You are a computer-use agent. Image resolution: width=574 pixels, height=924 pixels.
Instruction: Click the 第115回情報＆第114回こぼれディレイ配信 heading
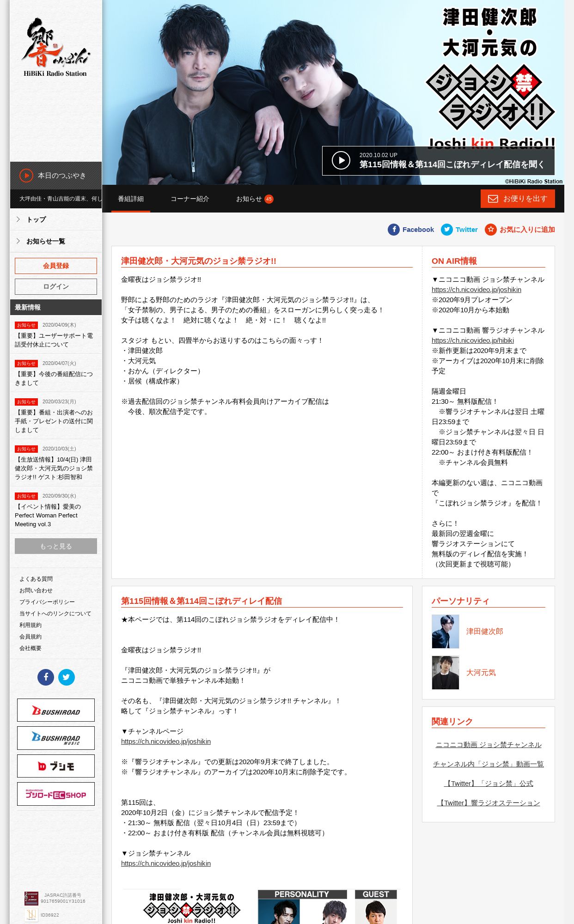coord(202,601)
